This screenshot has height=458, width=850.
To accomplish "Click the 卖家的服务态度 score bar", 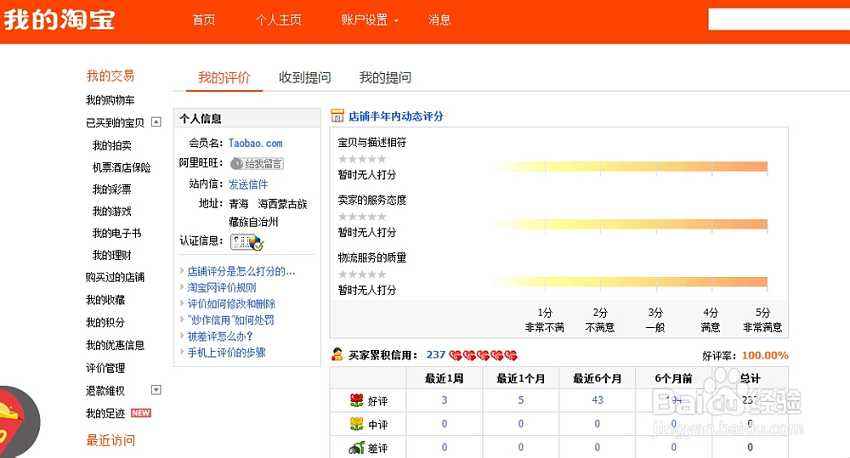I will coord(630,224).
